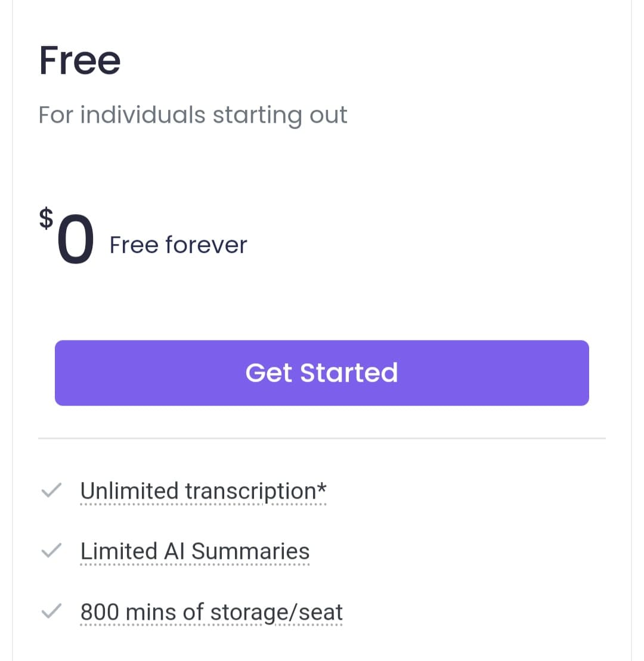Click the word 'Summaries' in the features list
This screenshot has height=661, width=644.
click(x=250, y=551)
